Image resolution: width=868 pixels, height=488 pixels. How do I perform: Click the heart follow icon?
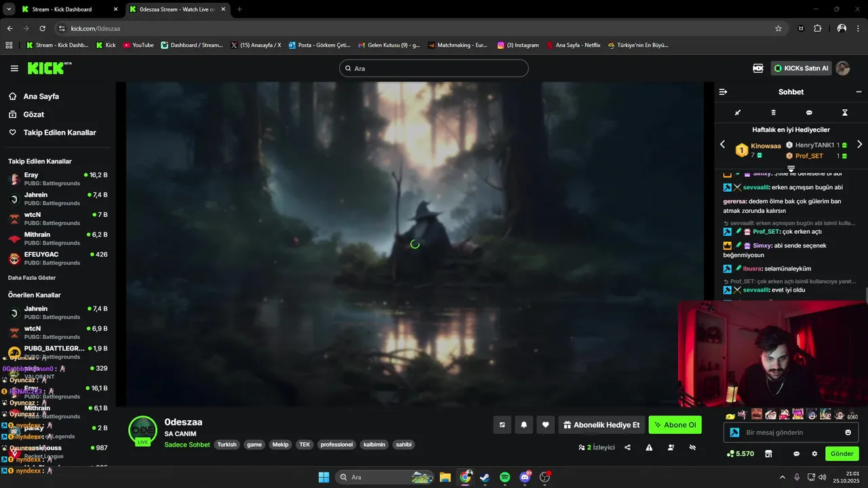(546, 425)
